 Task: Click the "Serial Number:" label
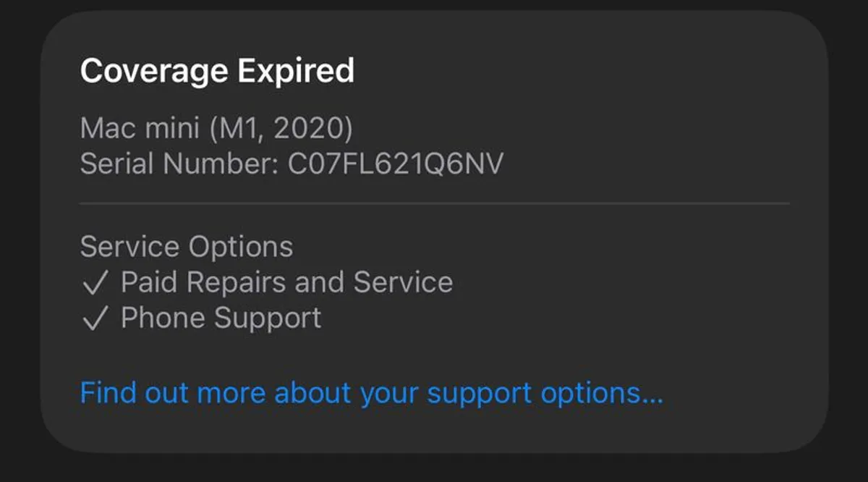pyautogui.click(x=179, y=164)
